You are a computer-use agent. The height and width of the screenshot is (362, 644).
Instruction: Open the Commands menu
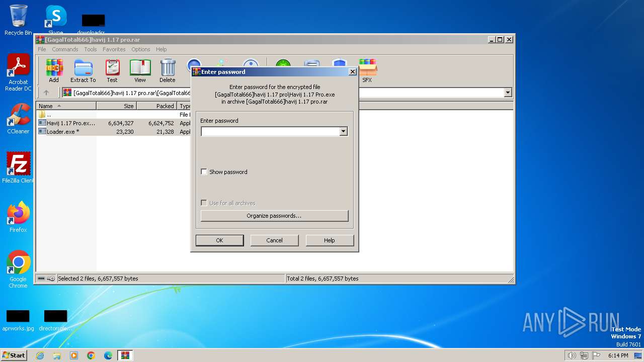65,49
